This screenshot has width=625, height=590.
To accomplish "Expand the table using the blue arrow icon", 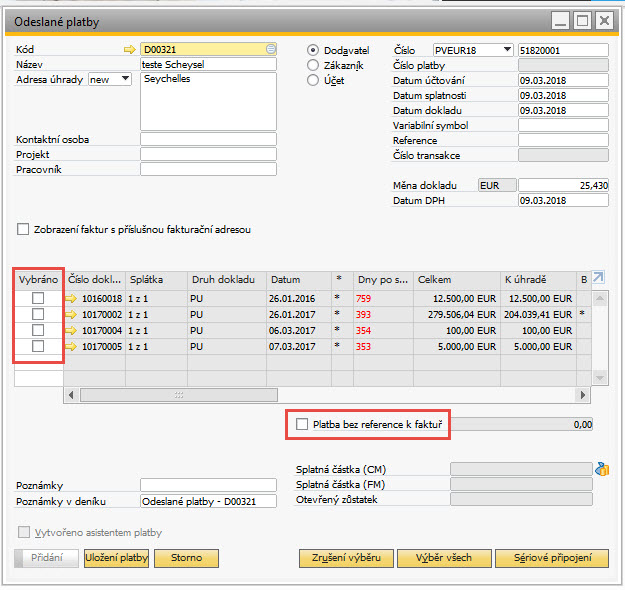I will click(x=598, y=277).
